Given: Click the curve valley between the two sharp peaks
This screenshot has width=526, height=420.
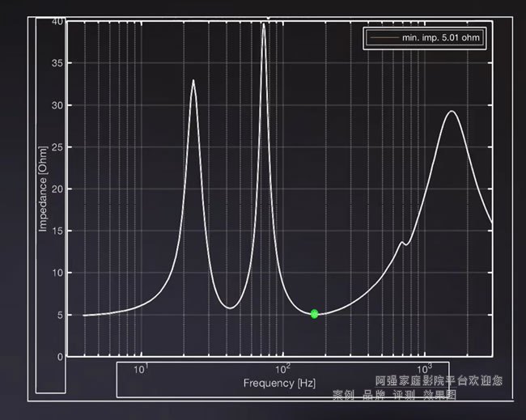Looking at the screenshot, I should 231,308.
